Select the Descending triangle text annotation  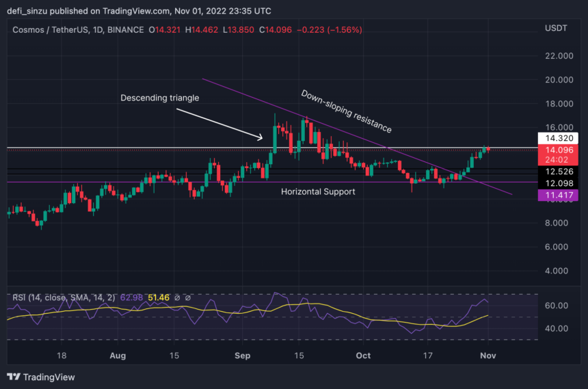click(159, 98)
